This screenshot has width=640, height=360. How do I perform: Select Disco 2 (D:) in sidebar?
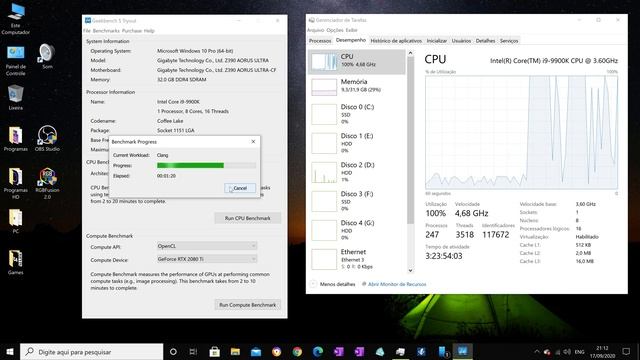[x=357, y=172]
